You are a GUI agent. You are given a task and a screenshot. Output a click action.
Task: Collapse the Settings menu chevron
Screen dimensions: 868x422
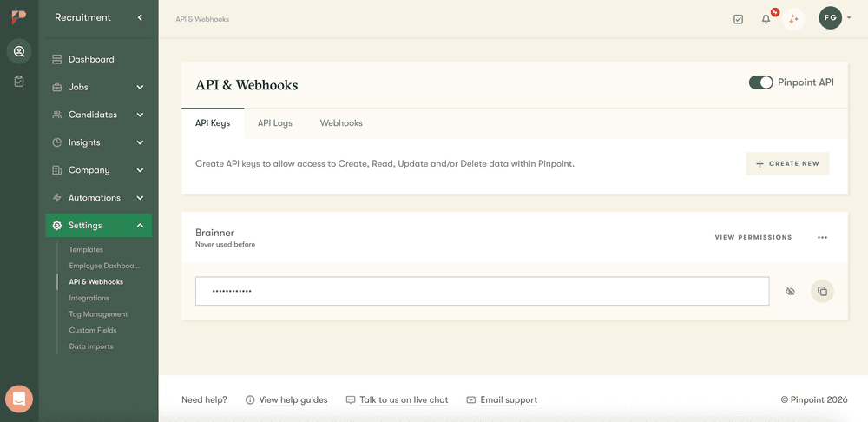[x=140, y=226]
